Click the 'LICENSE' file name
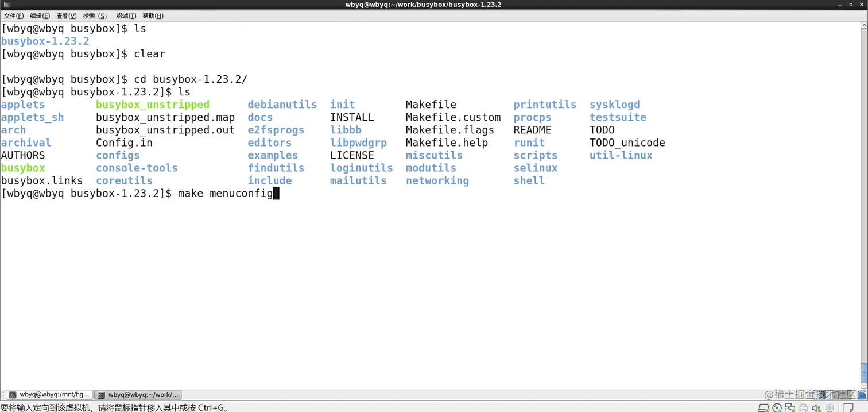 point(352,155)
